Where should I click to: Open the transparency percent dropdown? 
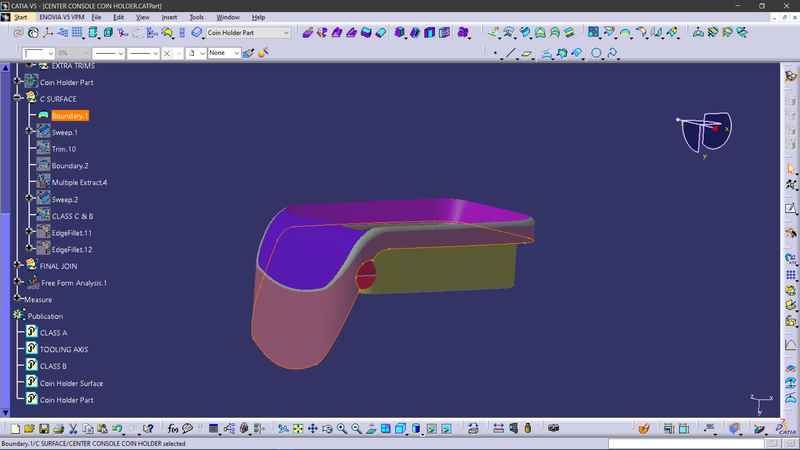[x=85, y=53]
